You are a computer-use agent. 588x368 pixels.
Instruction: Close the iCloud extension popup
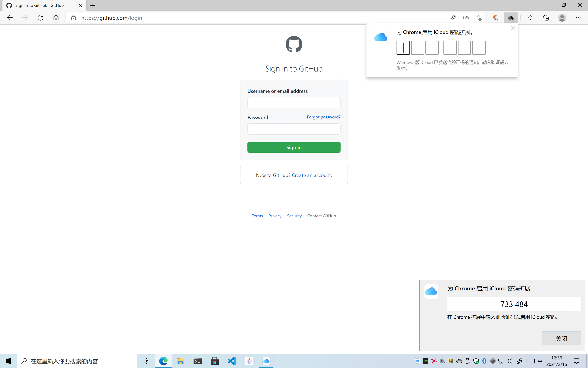513,28
